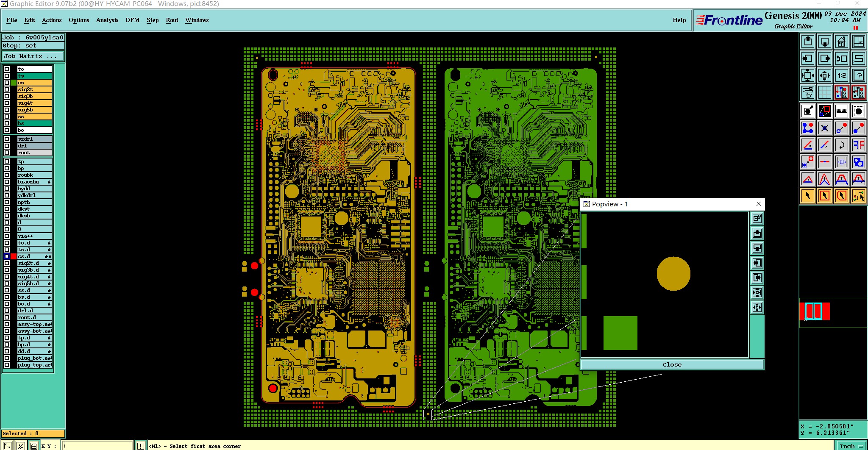Viewport: 868px width, 450px height.
Task: Open the Analysis menu
Action: [x=107, y=20]
